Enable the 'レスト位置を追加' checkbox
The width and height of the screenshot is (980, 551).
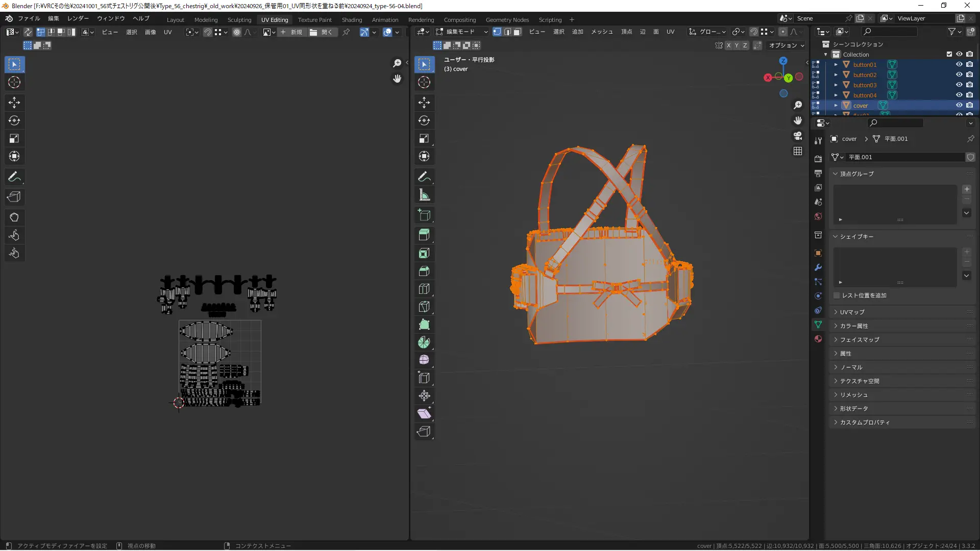click(x=837, y=295)
